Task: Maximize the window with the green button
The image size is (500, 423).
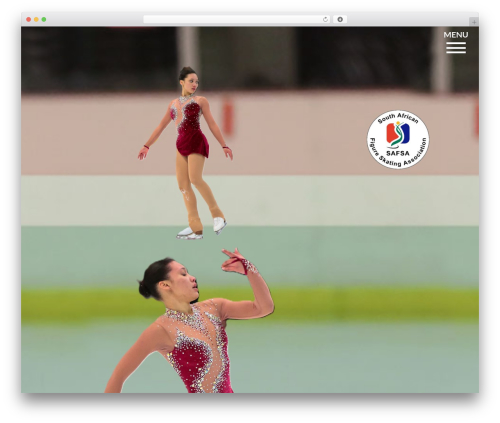Action: pos(44,20)
